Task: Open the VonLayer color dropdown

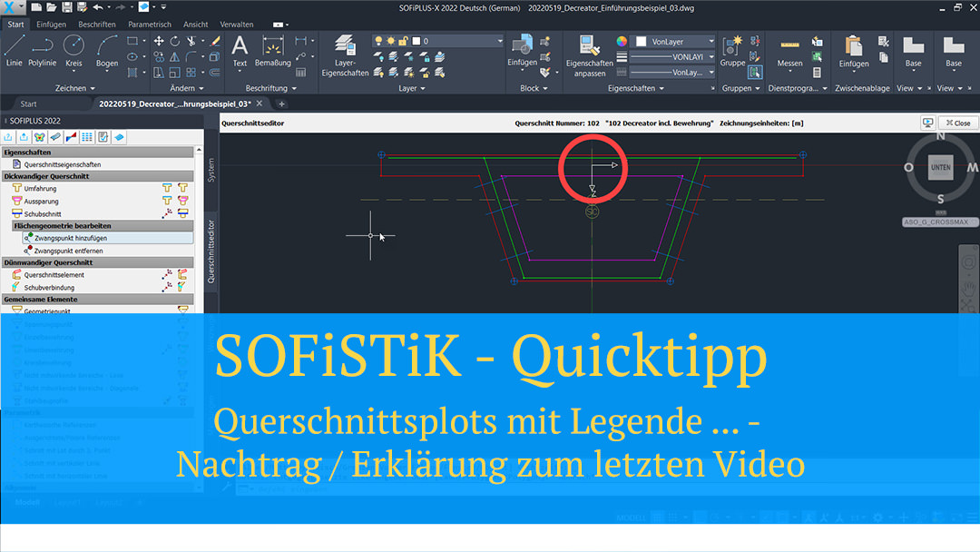Action: click(712, 41)
